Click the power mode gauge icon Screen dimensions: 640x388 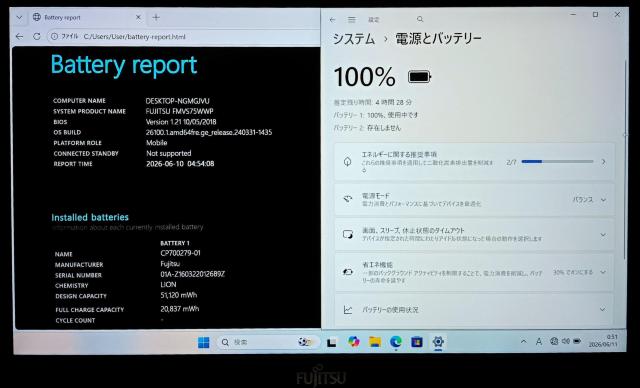click(x=348, y=200)
